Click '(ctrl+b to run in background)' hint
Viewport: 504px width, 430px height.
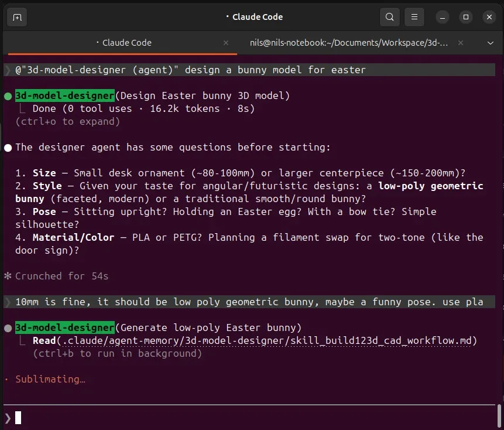117,353
